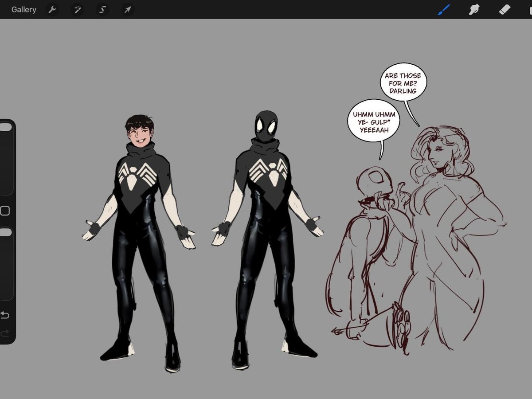Tap the brush opacity slider handle
This screenshot has height=399, width=532.
[5, 232]
